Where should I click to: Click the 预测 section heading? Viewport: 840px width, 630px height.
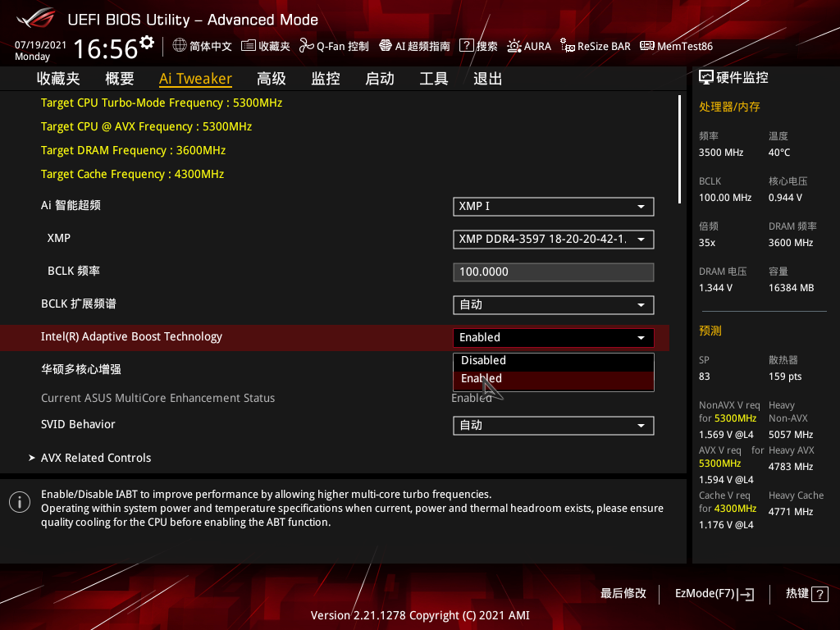tap(710, 331)
